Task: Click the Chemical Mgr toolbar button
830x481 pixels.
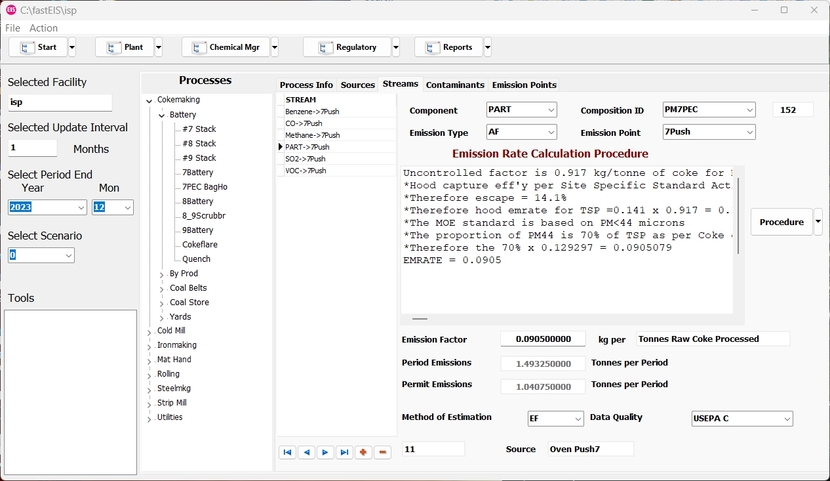Action: click(226, 47)
